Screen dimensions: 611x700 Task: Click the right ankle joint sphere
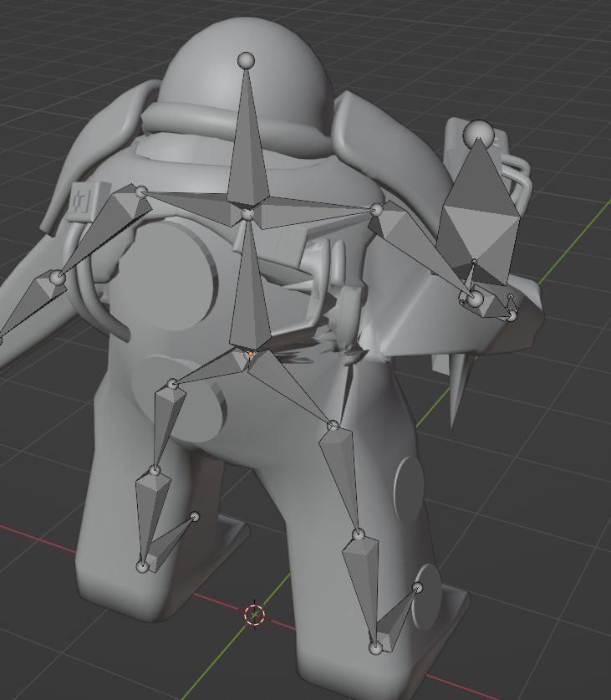click(376, 648)
